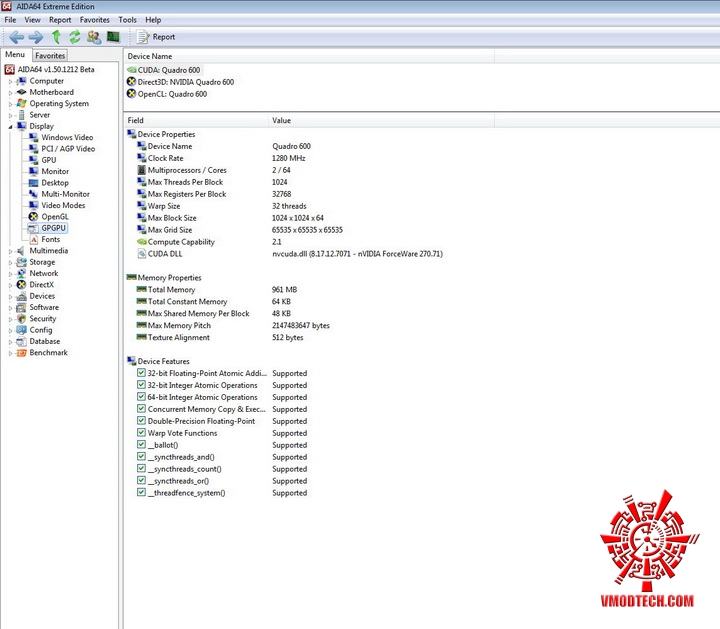
Task: Click the Value column header
Action: (382, 120)
